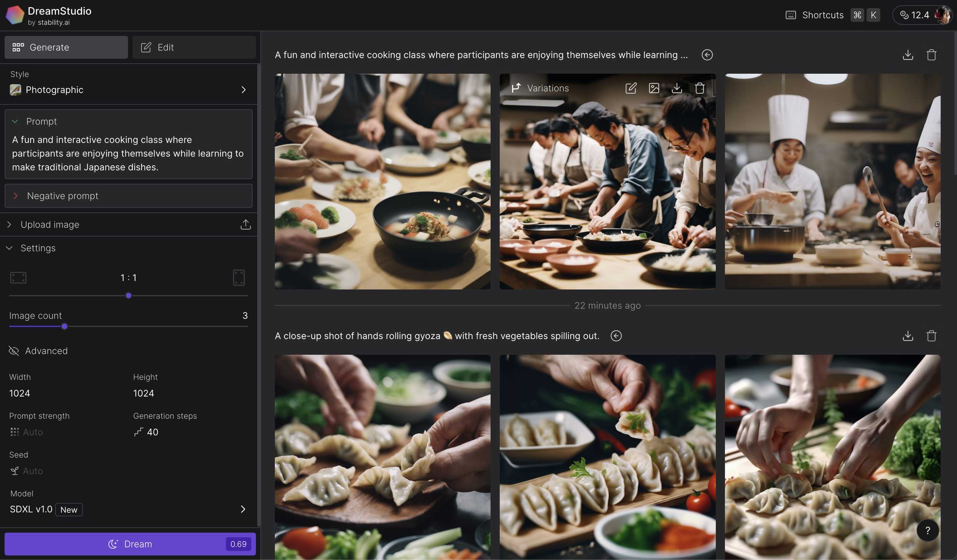Viewport: 957px width, 560px height.
Task: Toggle Advanced settings visibility with the eye icon
Action: (14, 351)
